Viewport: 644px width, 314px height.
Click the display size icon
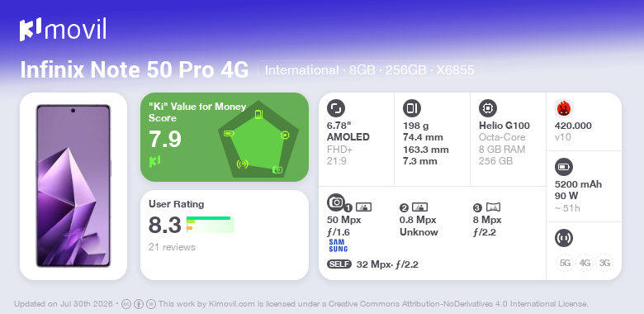click(336, 108)
